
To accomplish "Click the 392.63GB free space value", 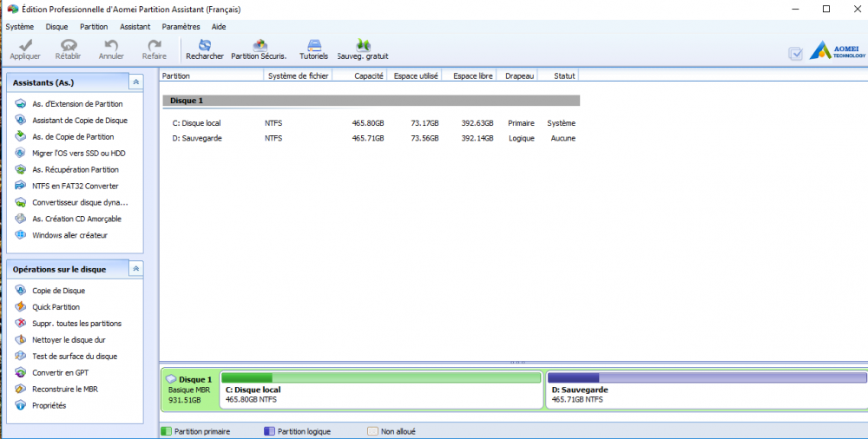I will pyautogui.click(x=477, y=123).
